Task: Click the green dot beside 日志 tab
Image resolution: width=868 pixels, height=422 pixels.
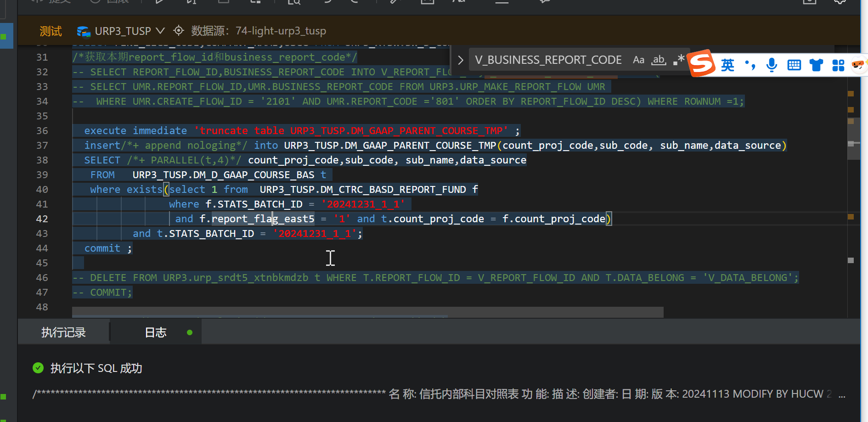Action: pos(190,332)
